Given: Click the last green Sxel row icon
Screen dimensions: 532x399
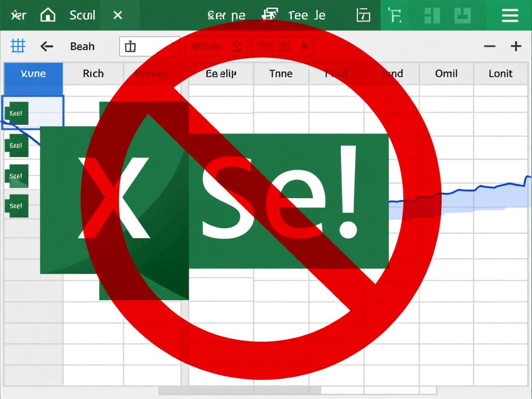Looking at the screenshot, I should point(16,206).
